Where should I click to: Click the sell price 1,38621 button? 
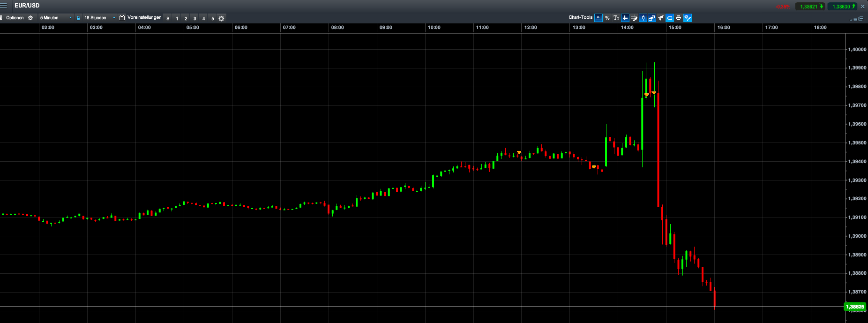coord(810,7)
